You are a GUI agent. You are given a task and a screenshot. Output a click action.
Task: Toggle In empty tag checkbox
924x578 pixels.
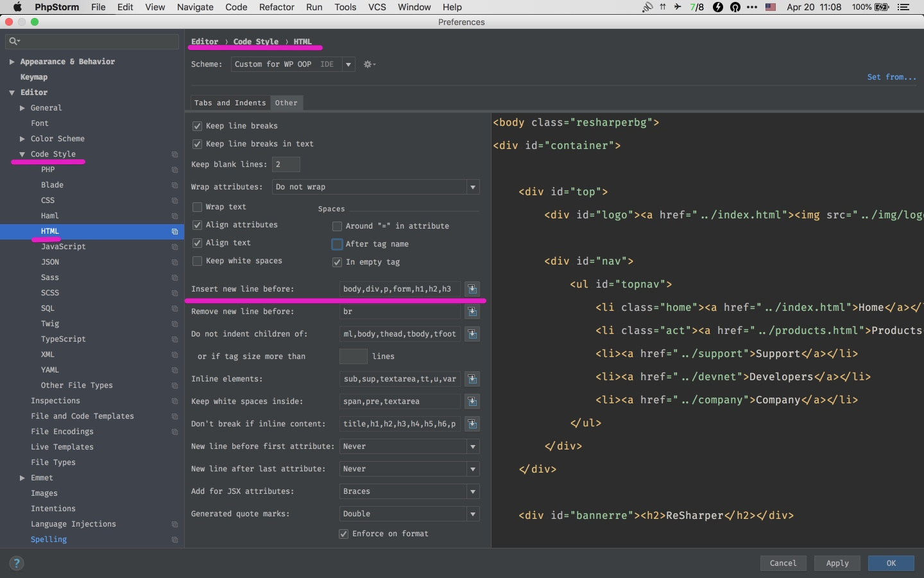pos(337,262)
